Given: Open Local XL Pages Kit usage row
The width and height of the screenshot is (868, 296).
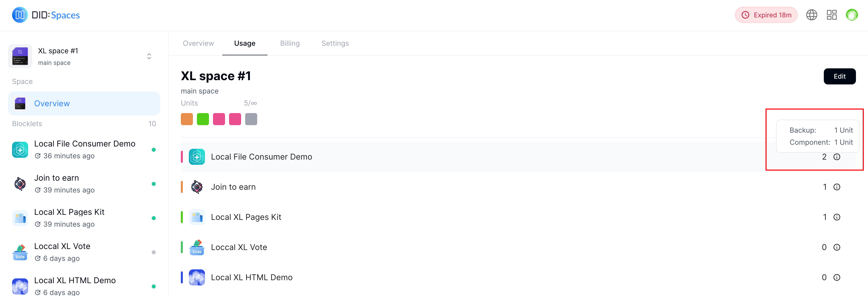Looking at the screenshot, I should (x=246, y=217).
